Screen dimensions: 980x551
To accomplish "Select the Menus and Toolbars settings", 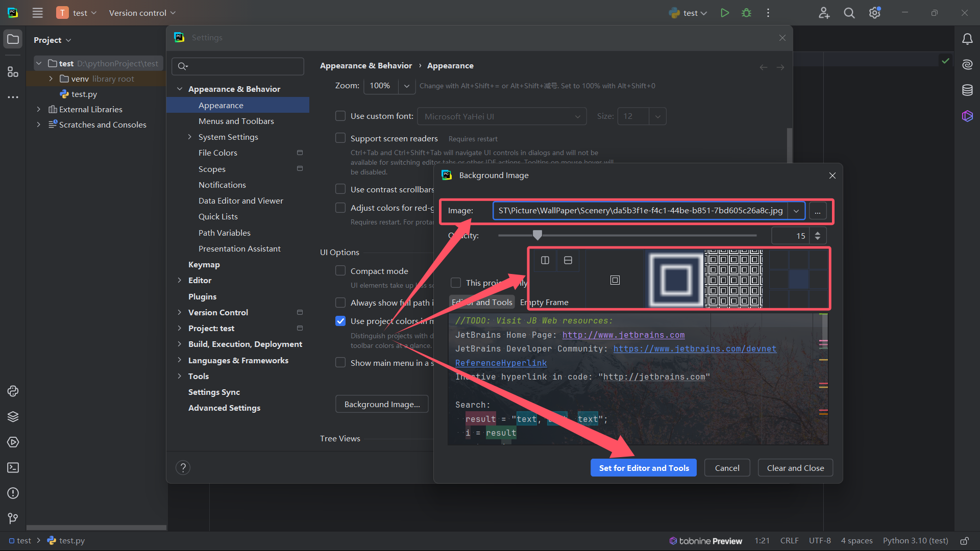I will (237, 120).
